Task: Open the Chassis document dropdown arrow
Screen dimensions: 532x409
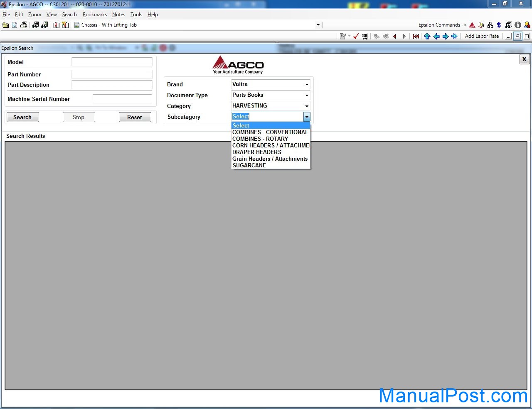Action: (x=318, y=25)
